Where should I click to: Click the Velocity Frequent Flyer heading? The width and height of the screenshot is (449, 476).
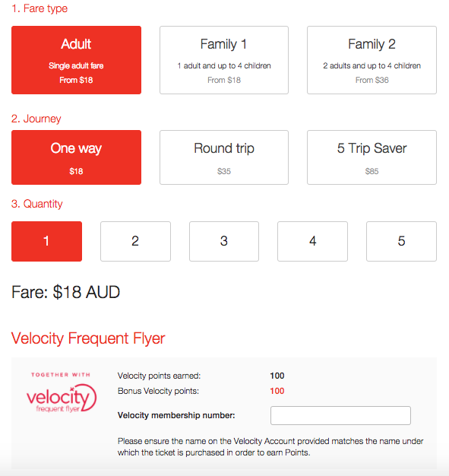tap(88, 338)
